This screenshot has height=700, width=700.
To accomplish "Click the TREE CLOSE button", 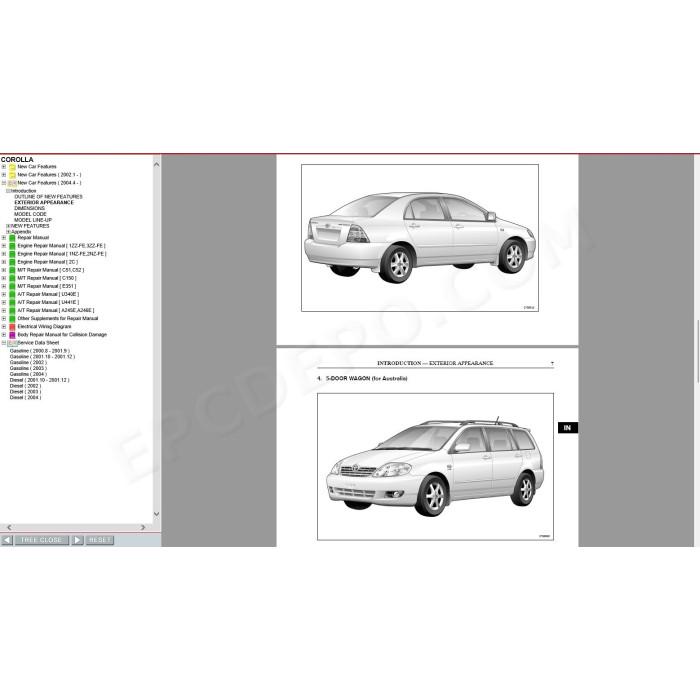I will coord(42,540).
